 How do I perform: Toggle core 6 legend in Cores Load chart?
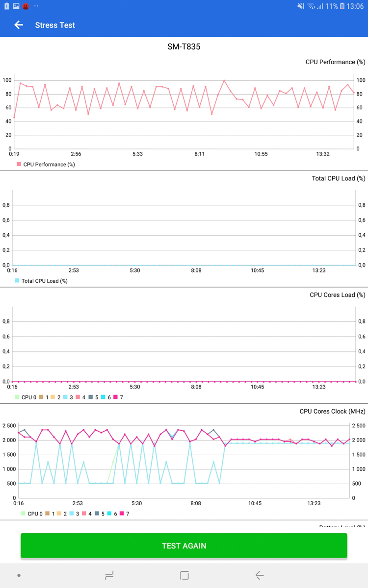tap(106, 397)
